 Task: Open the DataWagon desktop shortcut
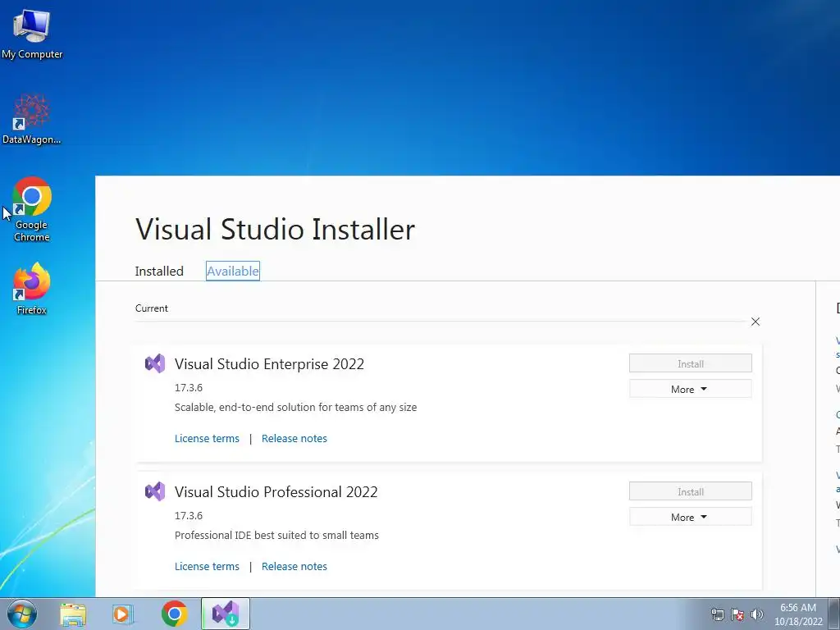[x=32, y=120]
